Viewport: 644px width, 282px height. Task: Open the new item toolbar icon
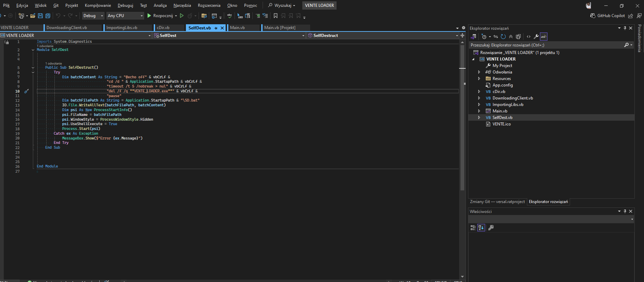21,16
